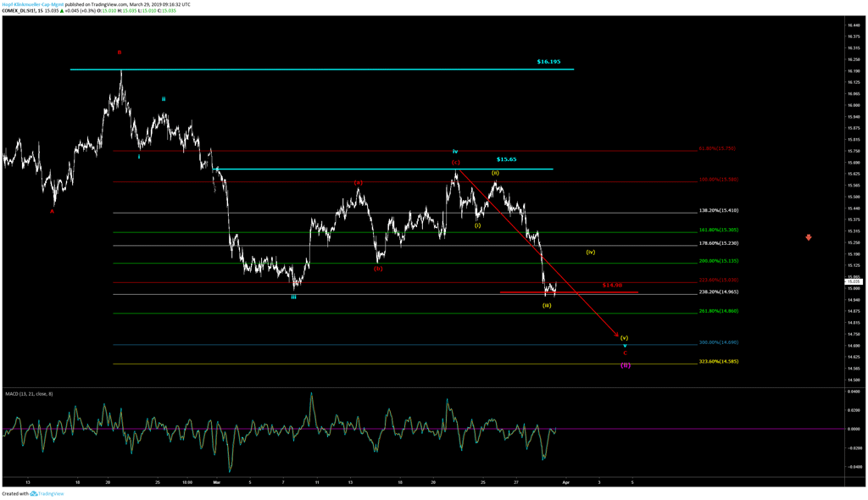The width and height of the screenshot is (868, 500).
Task: Click the green up-triangle price change indicator
Action: tap(61, 10)
